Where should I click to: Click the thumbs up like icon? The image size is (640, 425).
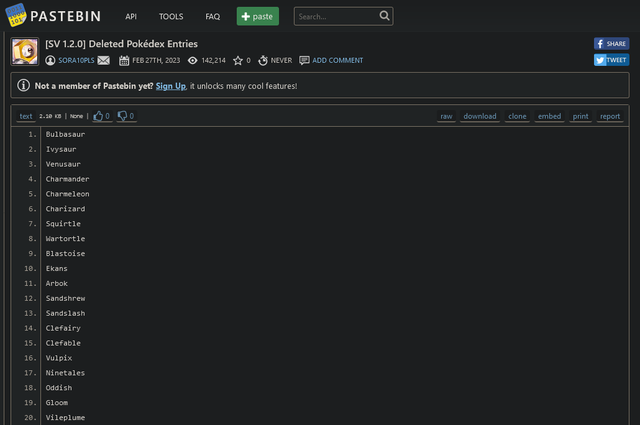(x=99, y=116)
